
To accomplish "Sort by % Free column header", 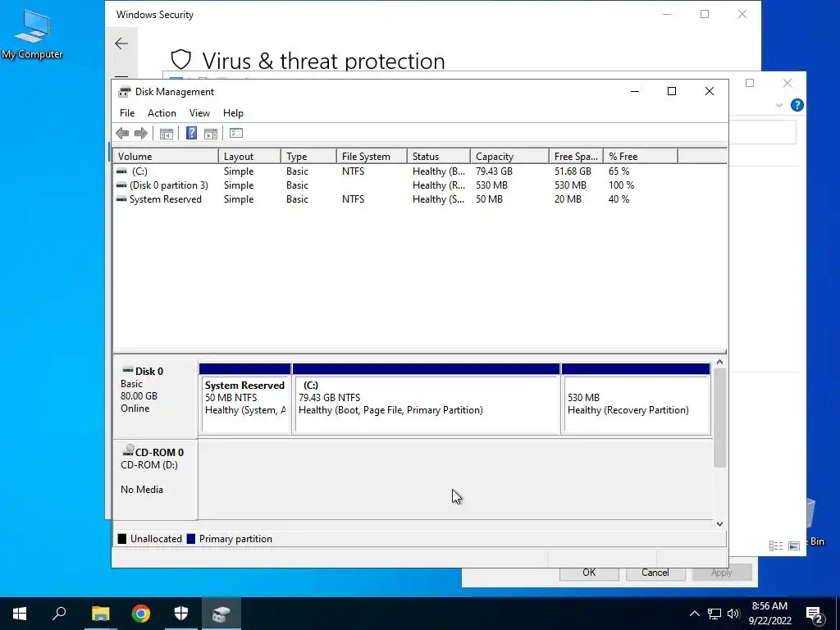I will [641, 157].
